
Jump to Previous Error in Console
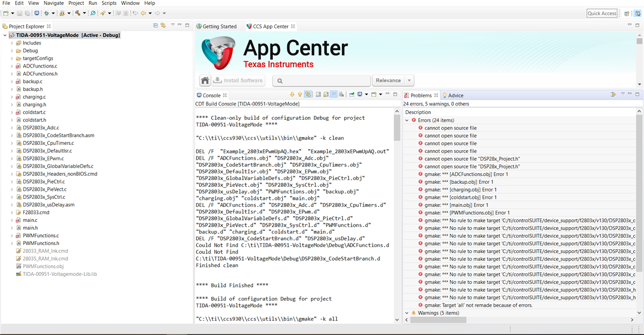pos(300,94)
